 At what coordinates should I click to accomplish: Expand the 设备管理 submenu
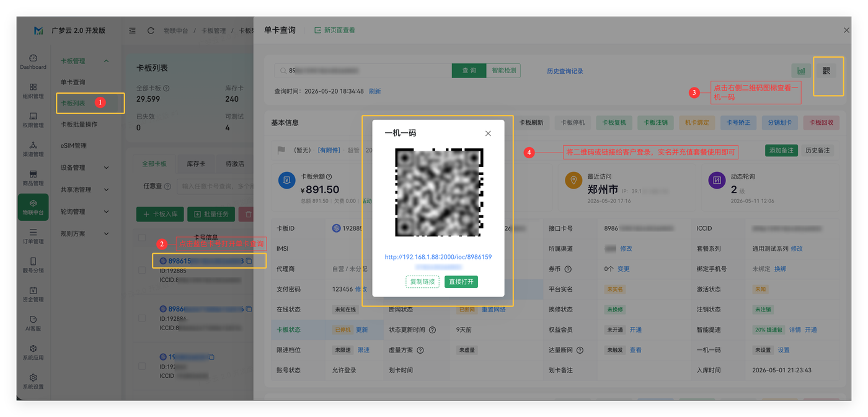[x=84, y=168]
